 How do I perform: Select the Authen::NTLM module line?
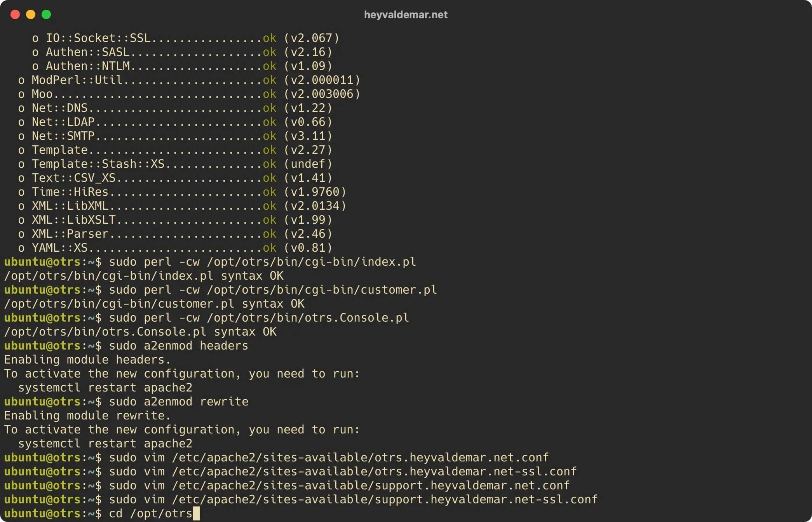[182, 66]
